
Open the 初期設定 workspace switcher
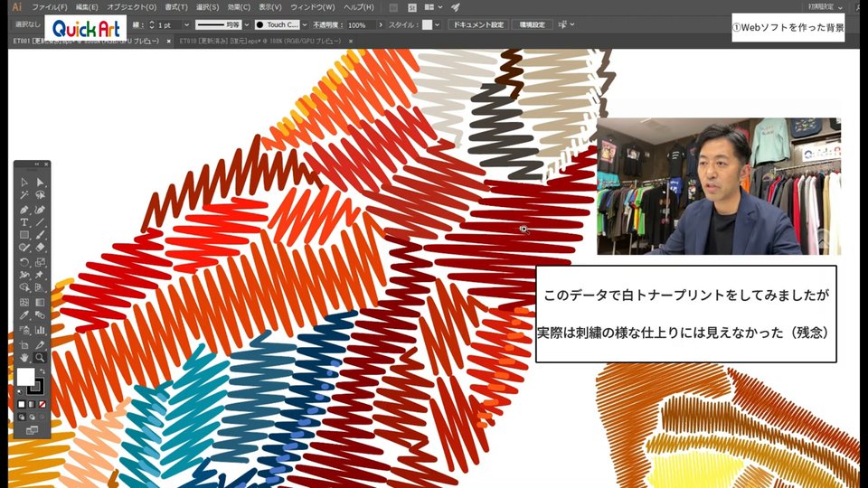825,6
